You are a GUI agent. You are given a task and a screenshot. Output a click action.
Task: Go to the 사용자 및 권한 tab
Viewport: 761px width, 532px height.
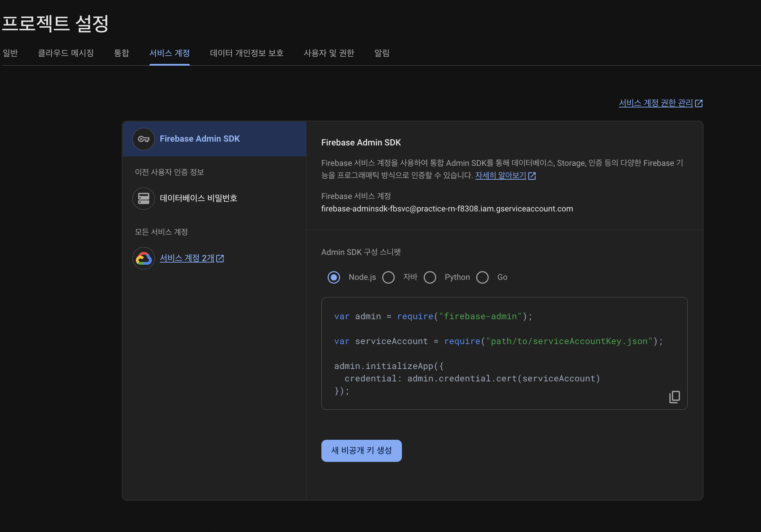pyautogui.click(x=329, y=53)
